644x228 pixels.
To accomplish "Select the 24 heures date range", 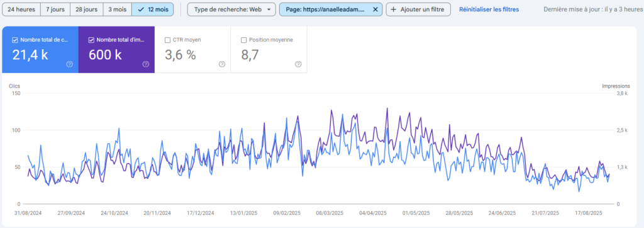I will click(x=21, y=9).
